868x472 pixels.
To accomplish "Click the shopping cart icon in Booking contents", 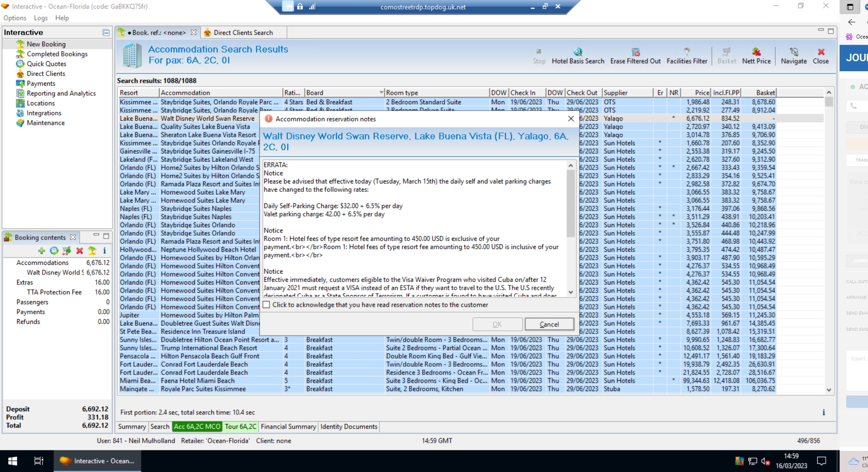I will coord(66,250).
